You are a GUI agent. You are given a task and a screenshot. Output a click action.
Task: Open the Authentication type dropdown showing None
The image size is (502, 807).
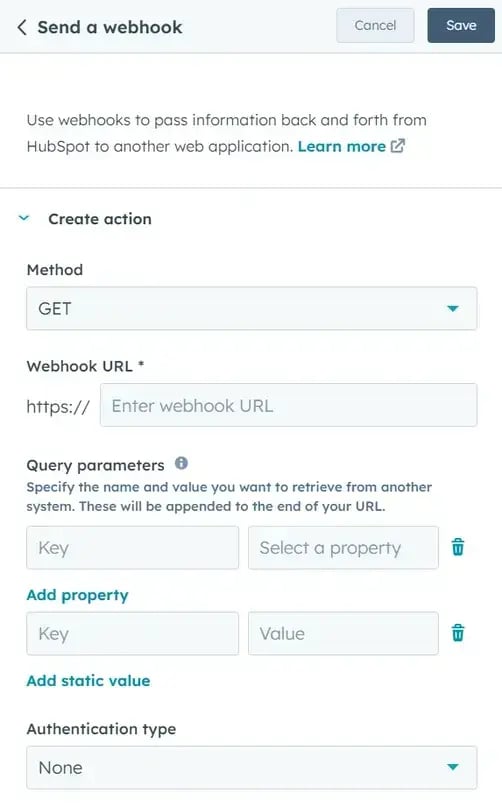(251, 767)
